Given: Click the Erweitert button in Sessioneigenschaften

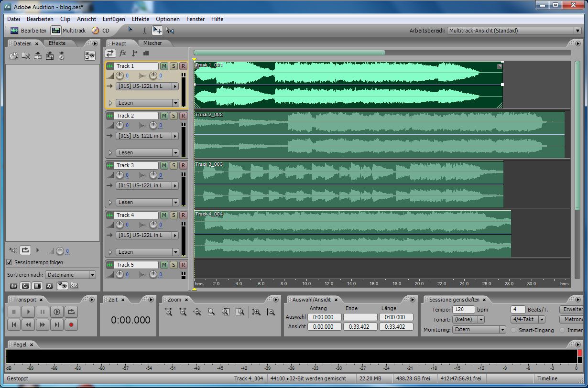Looking at the screenshot, I should coord(573,309).
